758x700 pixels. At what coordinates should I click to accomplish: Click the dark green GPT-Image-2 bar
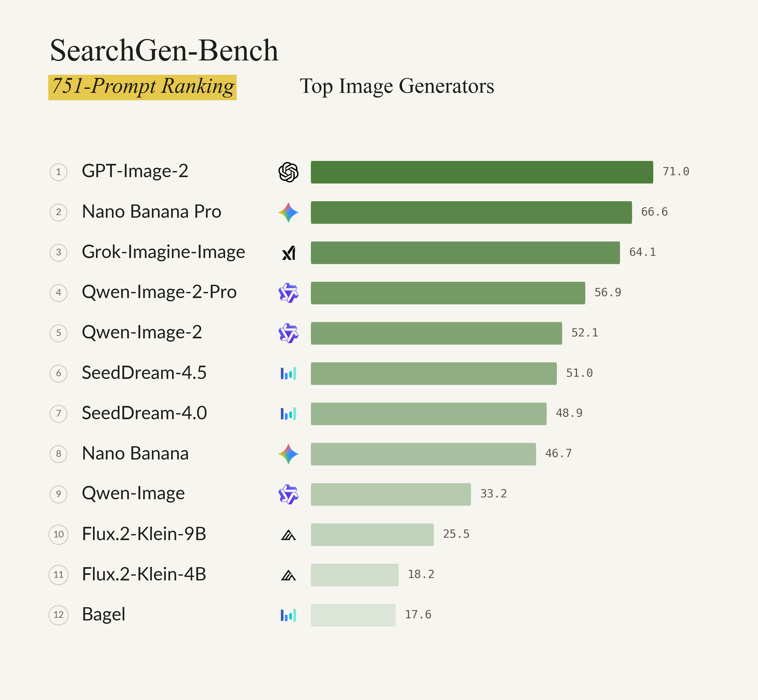pyautogui.click(x=482, y=172)
